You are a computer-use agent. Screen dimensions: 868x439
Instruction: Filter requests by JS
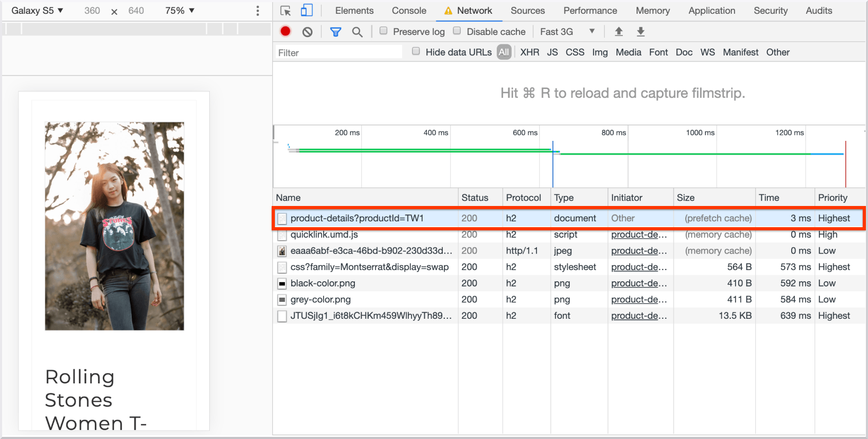point(552,52)
